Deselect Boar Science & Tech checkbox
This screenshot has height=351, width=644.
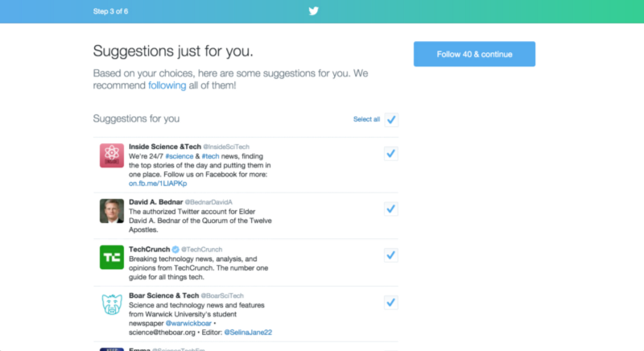click(391, 303)
